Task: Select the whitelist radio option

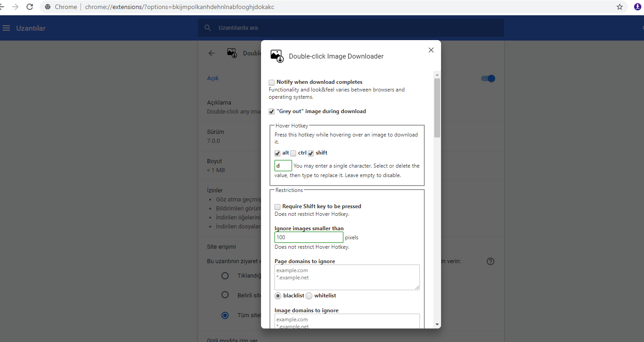Action: [x=309, y=296]
